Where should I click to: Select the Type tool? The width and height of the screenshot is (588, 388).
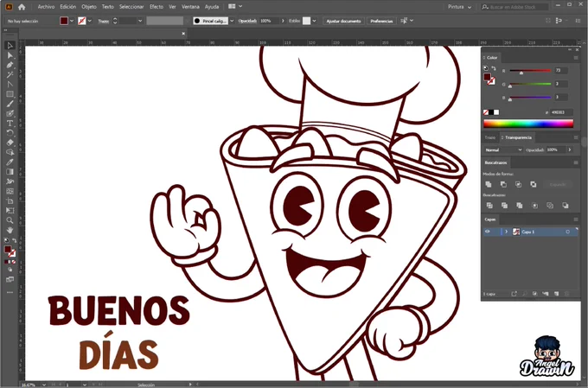pyautogui.click(x=10, y=124)
